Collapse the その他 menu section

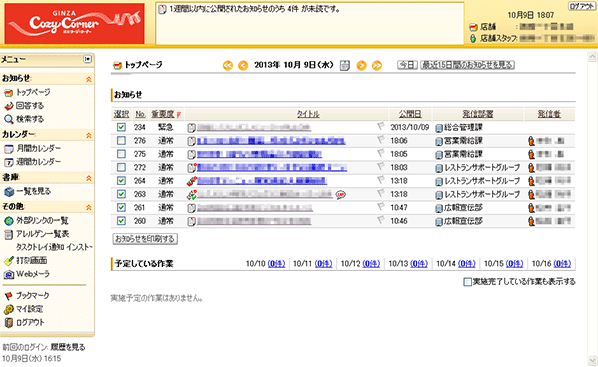88,208
